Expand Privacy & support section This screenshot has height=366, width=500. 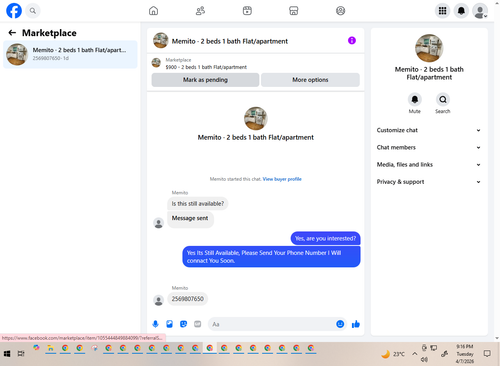429,182
